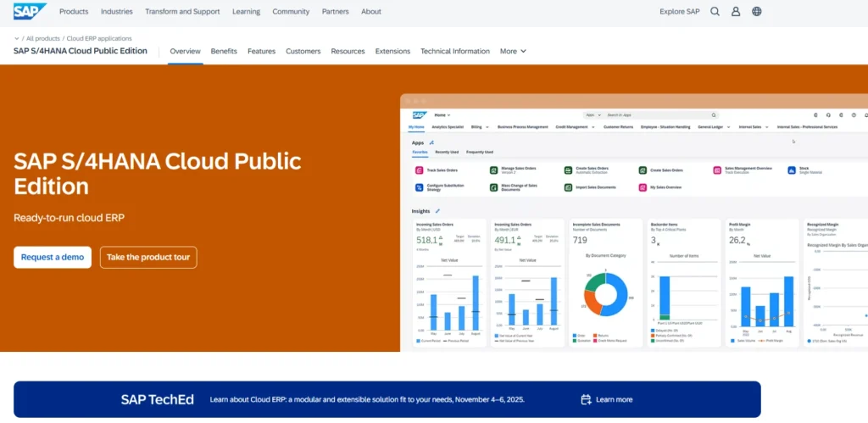This screenshot has width=868, height=423.
Task: Click the Take the product tour button
Action: tap(148, 257)
